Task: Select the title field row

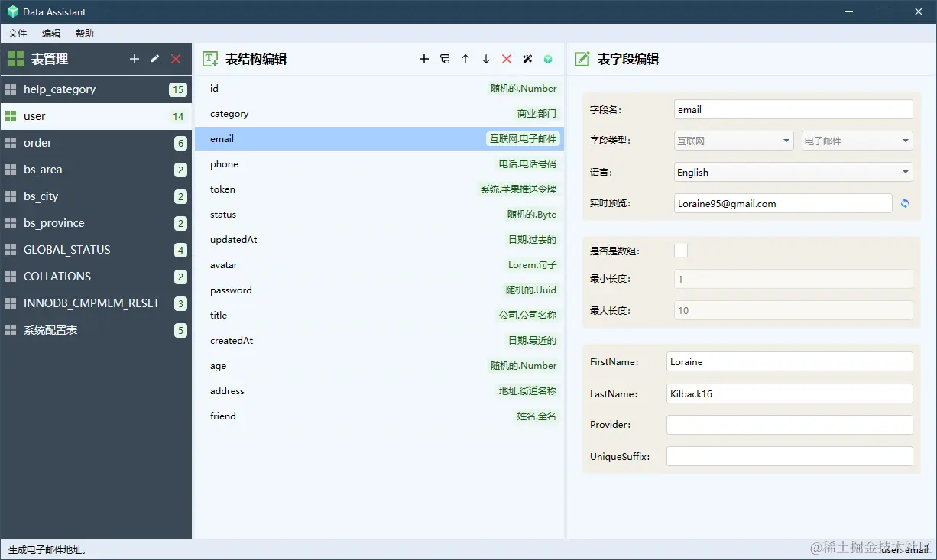Action: point(379,316)
